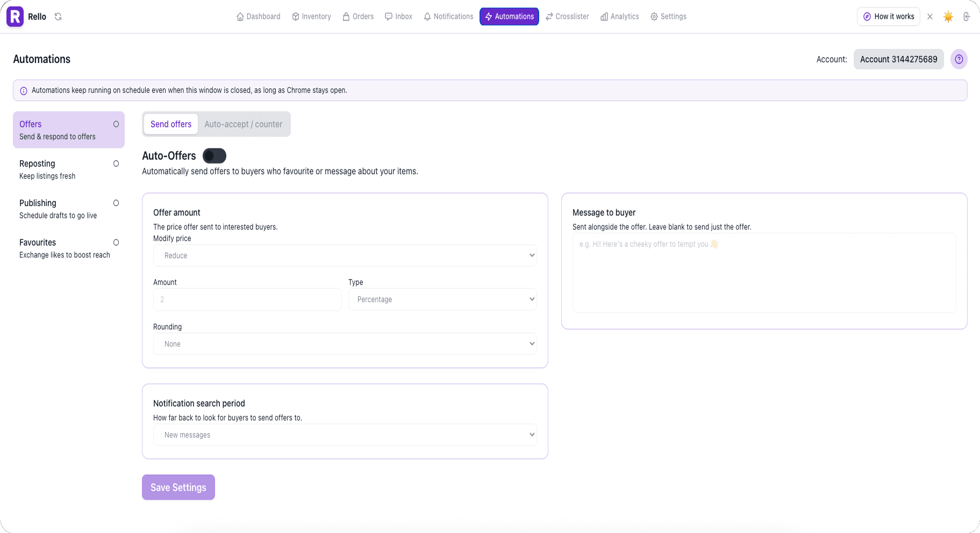The height and width of the screenshot is (533, 980).
Task: Open the Notification search period dropdown
Action: [345, 435]
